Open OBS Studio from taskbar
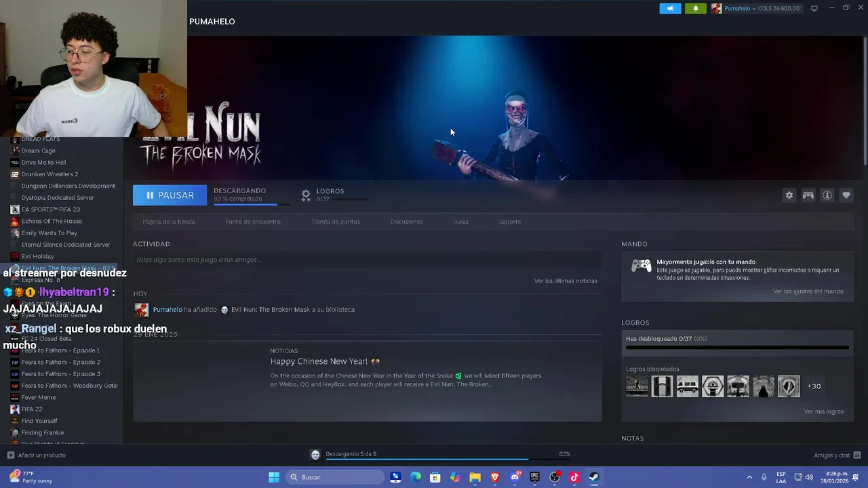 (555, 477)
